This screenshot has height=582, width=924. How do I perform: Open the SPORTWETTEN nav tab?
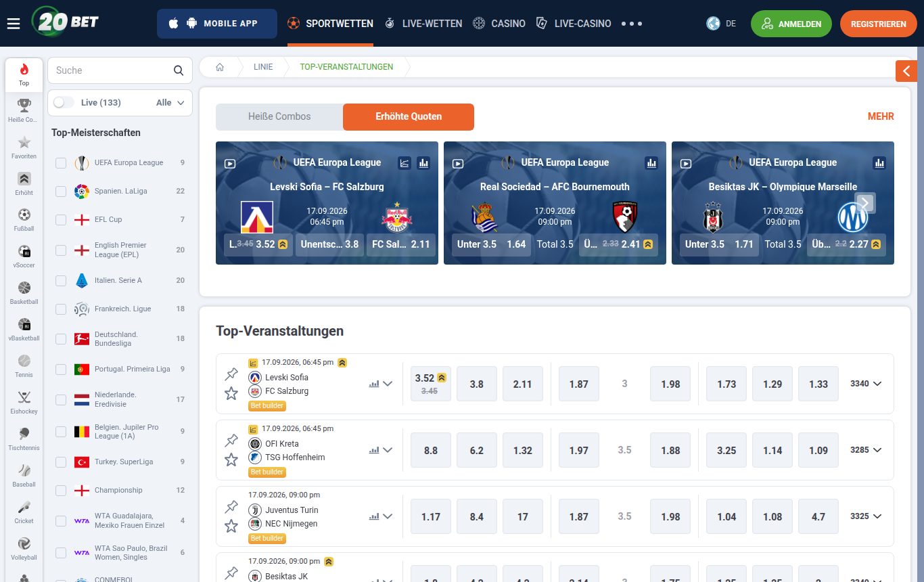(330, 24)
